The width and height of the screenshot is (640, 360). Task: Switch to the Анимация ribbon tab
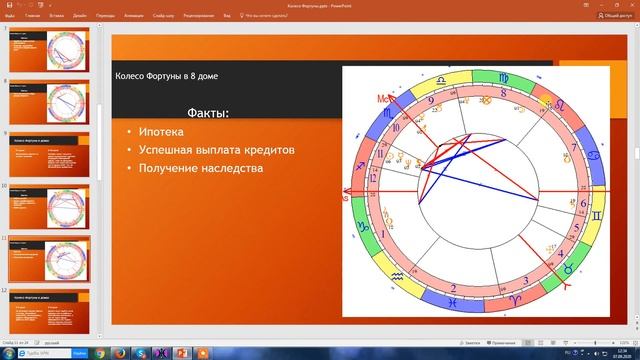(x=134, y=16)
